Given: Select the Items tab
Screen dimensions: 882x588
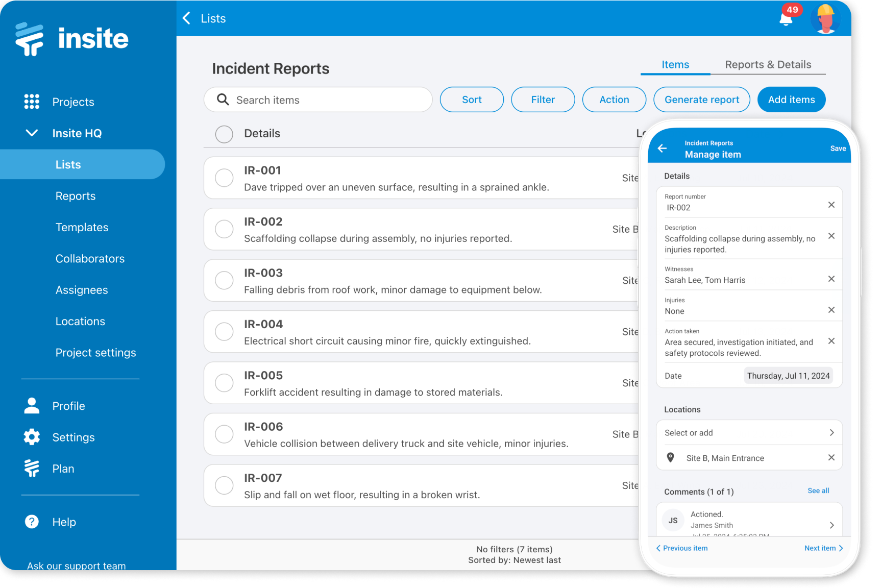Looking at the screenshot, I should coord(675,64).
